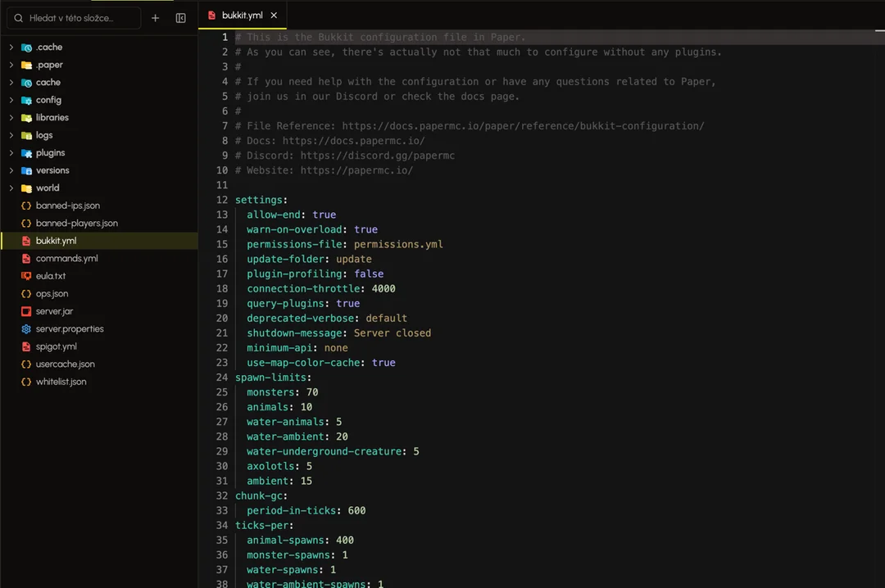Click line number 24 in the gutter

point(222,377)
